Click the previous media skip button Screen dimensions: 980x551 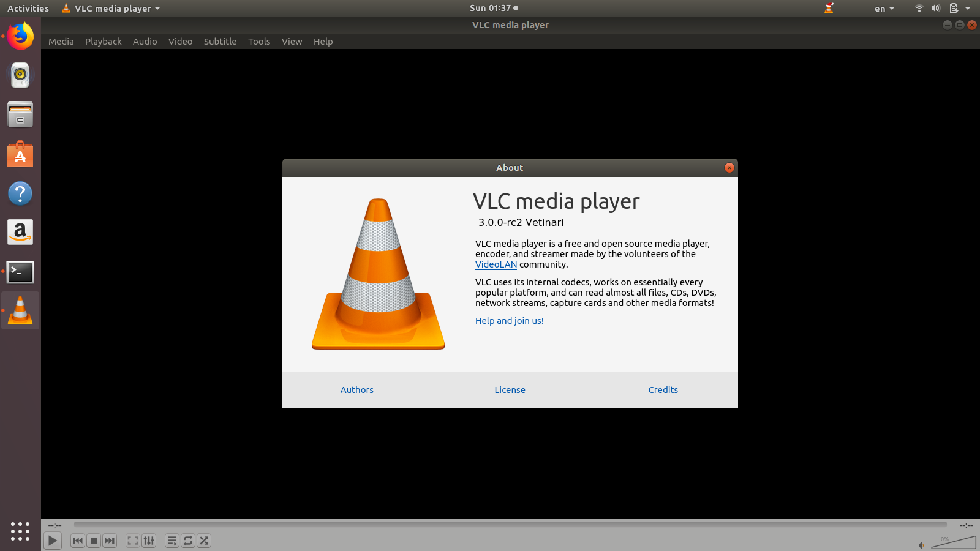point(78,541)
